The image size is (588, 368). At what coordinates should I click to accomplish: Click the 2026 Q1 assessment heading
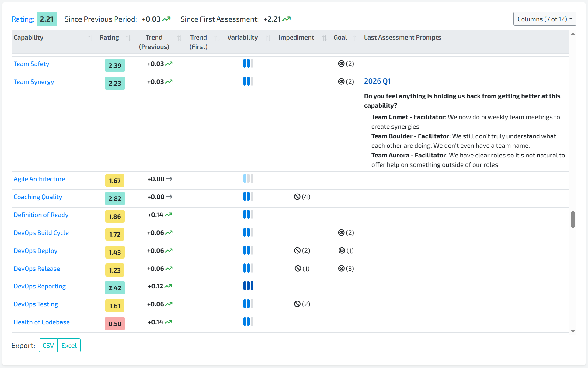(x=377, y=81)
